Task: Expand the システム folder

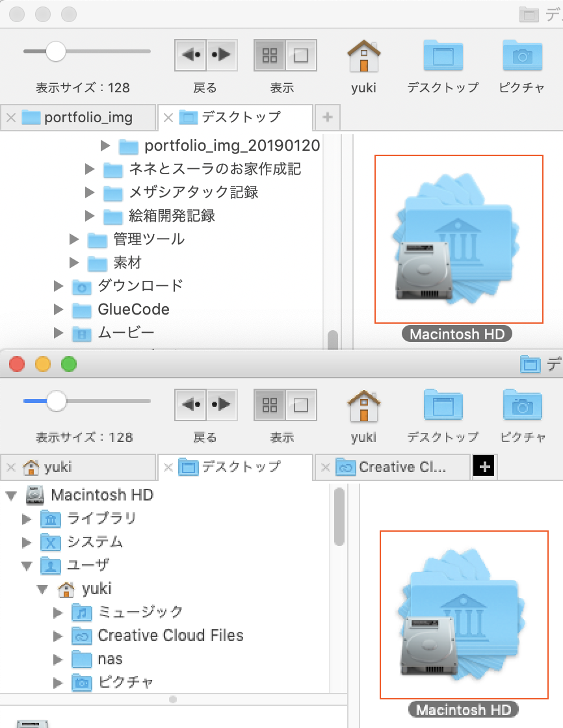Action: coord(27,542)
